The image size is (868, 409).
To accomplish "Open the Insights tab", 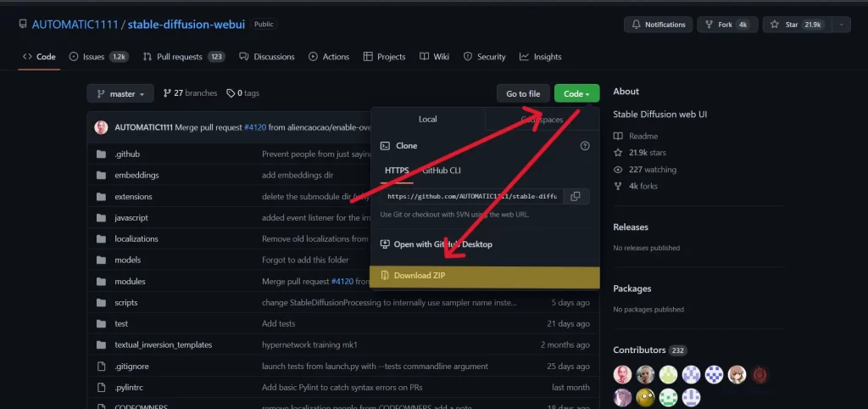I will 540,57.
